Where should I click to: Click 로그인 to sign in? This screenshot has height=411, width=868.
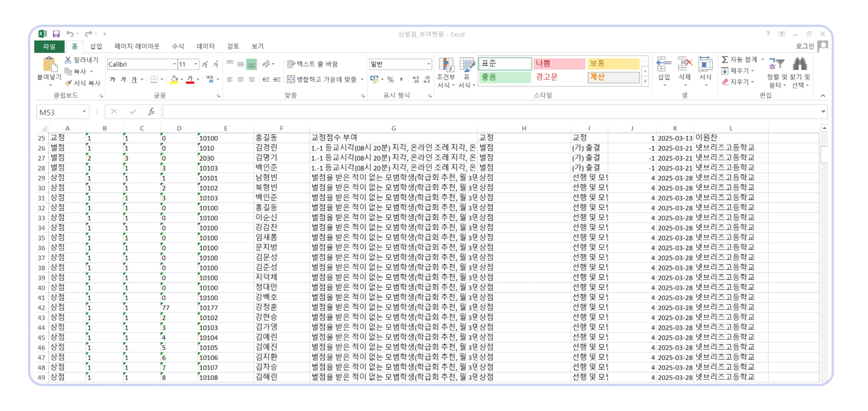tap(805, 46)
